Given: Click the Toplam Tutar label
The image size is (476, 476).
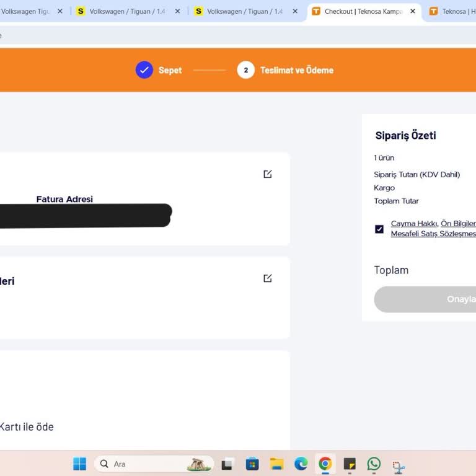Looking at the screenshot, I should point(396,201).
